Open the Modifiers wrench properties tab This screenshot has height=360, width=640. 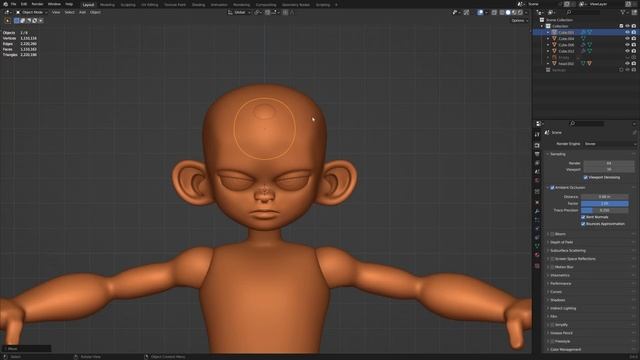point(537,211)
